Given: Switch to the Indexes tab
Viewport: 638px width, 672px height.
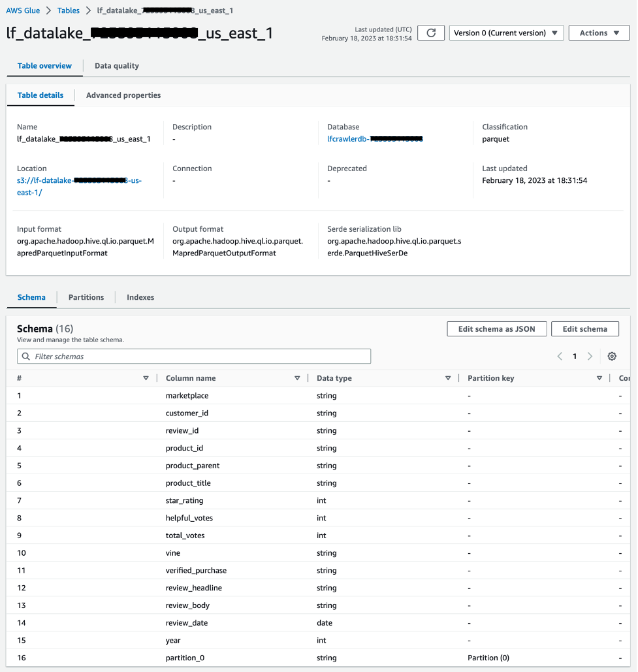Looking at the screenshot, I should (140, 298).
